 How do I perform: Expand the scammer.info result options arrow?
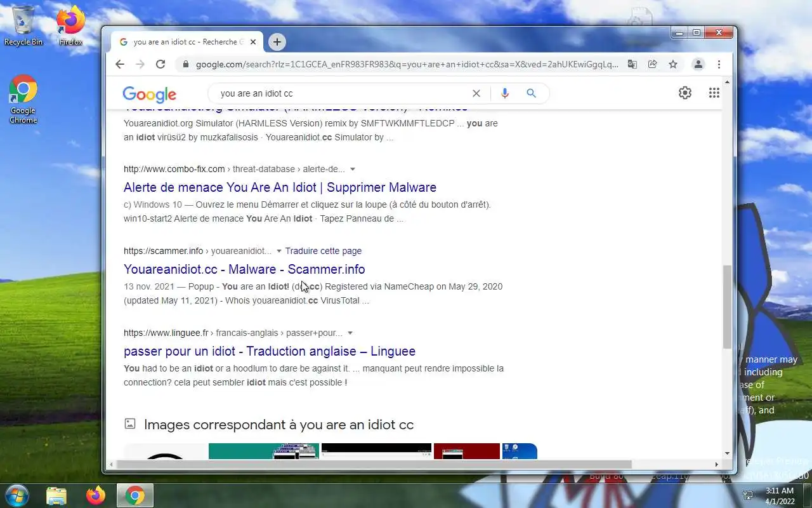(x=278, y=251)
